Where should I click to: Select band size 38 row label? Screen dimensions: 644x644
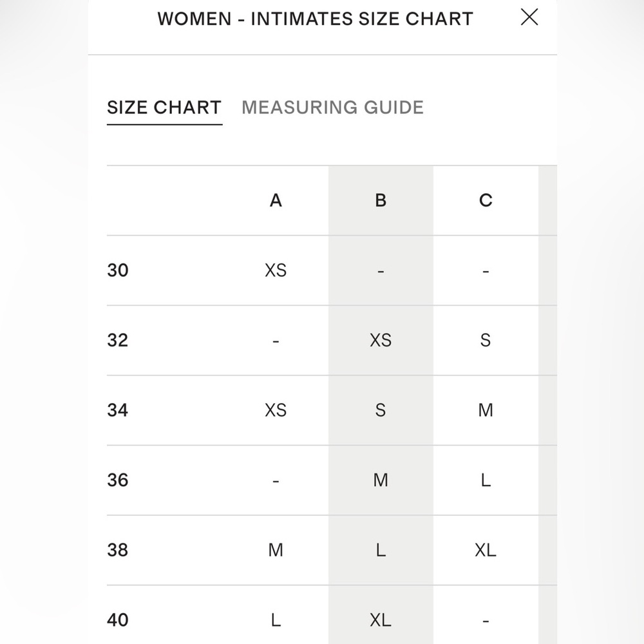click(118, 550)
